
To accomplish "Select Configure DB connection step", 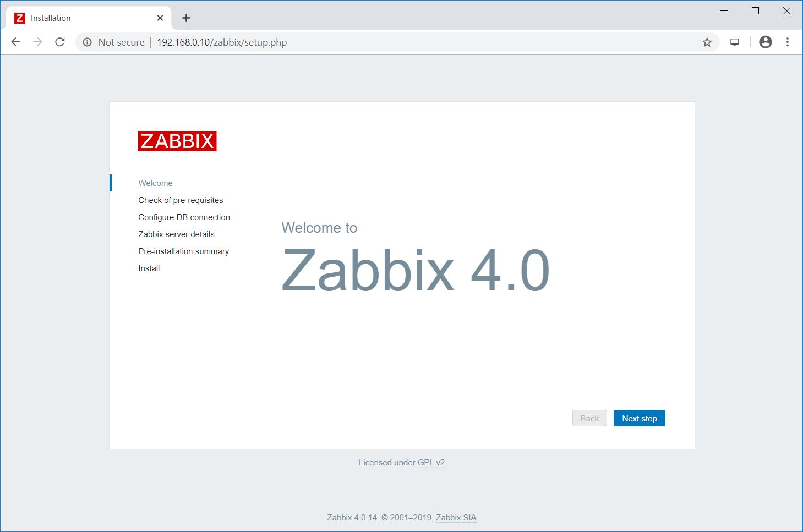I will click(184, 217).
